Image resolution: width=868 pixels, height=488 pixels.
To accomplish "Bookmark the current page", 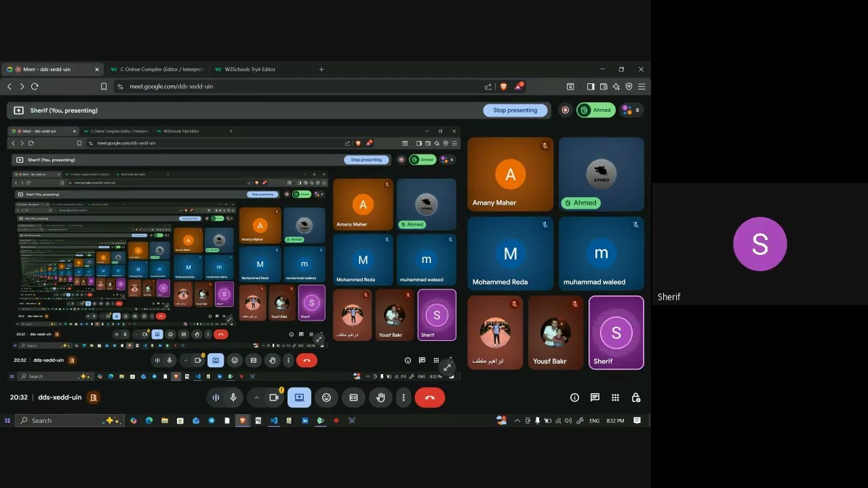I will (x=104, y=87).
